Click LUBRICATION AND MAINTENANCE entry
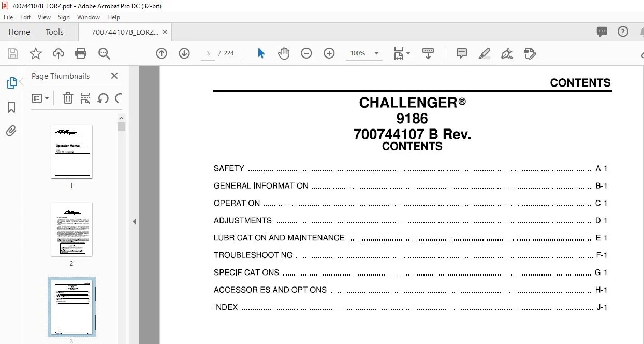 (410, 238)
